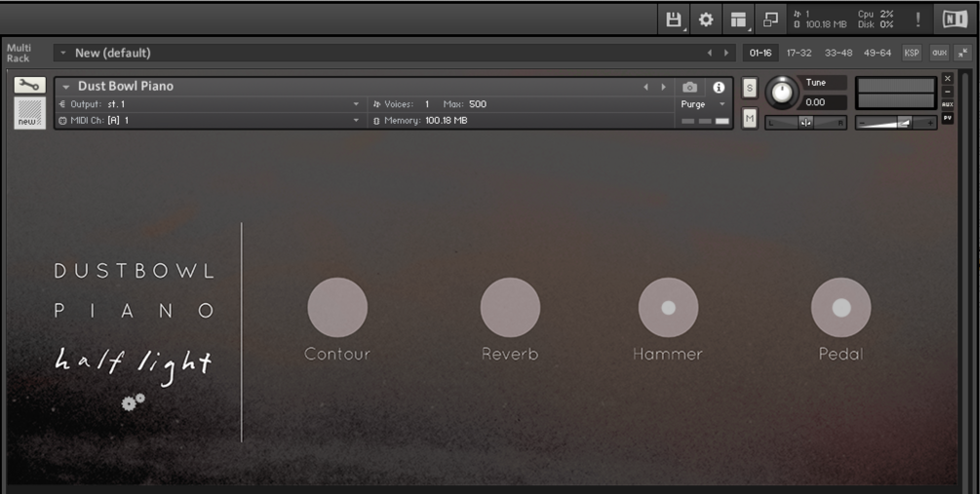Click the New (default) multi name
The height and width of the screenshot is (494, 980).
pos(113,53)
